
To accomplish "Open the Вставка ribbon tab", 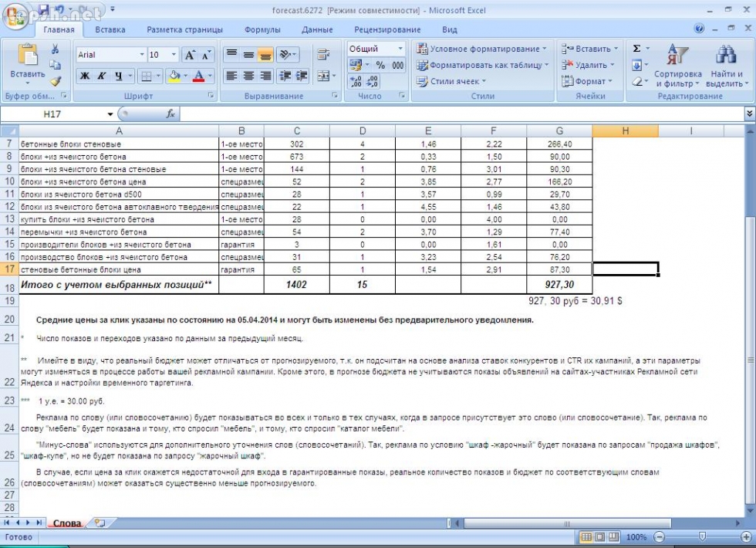I will (110, 29).
